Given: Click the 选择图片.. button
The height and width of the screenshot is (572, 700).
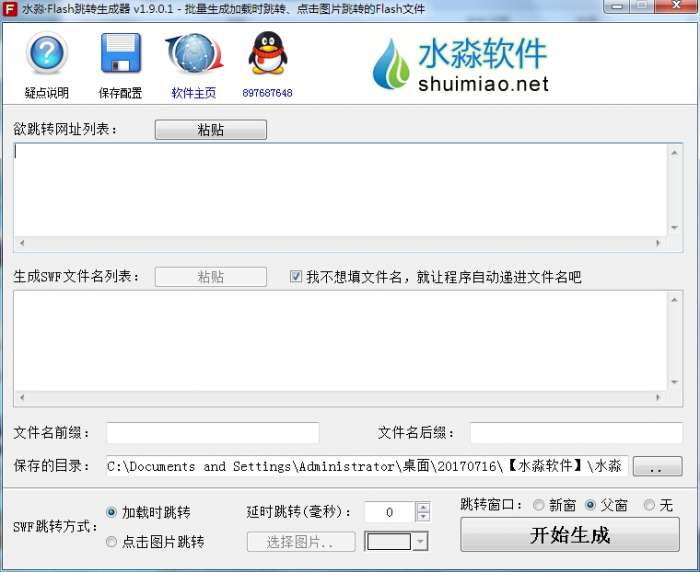Looking at the screenshot, I should [301, 542].
